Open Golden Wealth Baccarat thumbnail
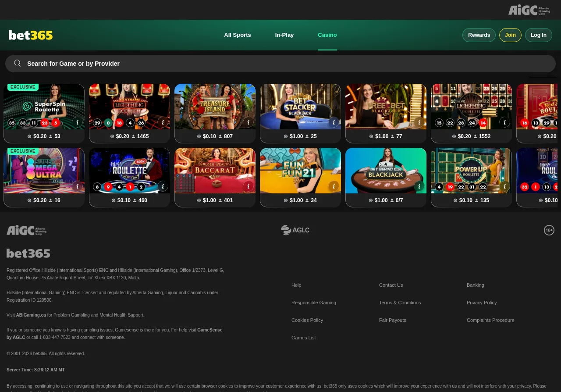The image size is (561, 392). [215, 171]
